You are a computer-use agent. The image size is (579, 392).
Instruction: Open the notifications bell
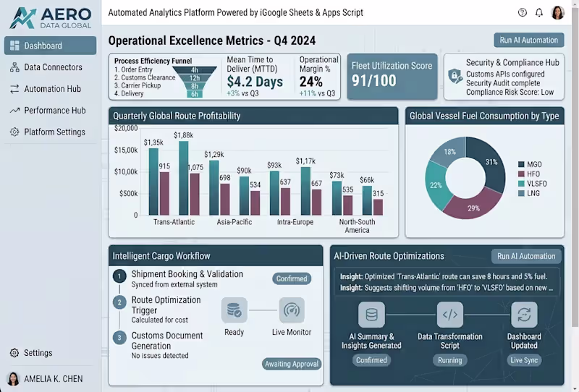point(539,12)
